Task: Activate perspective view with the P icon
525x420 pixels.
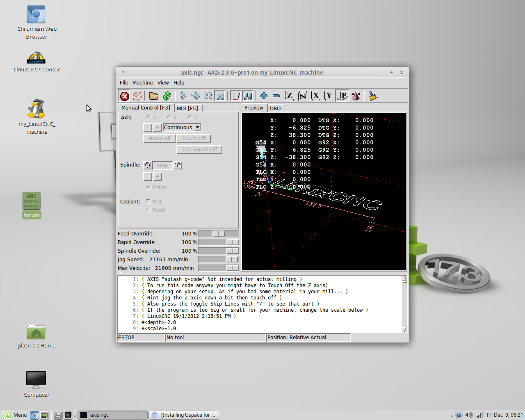Action: pyautogui.click(x=342, y=96)
